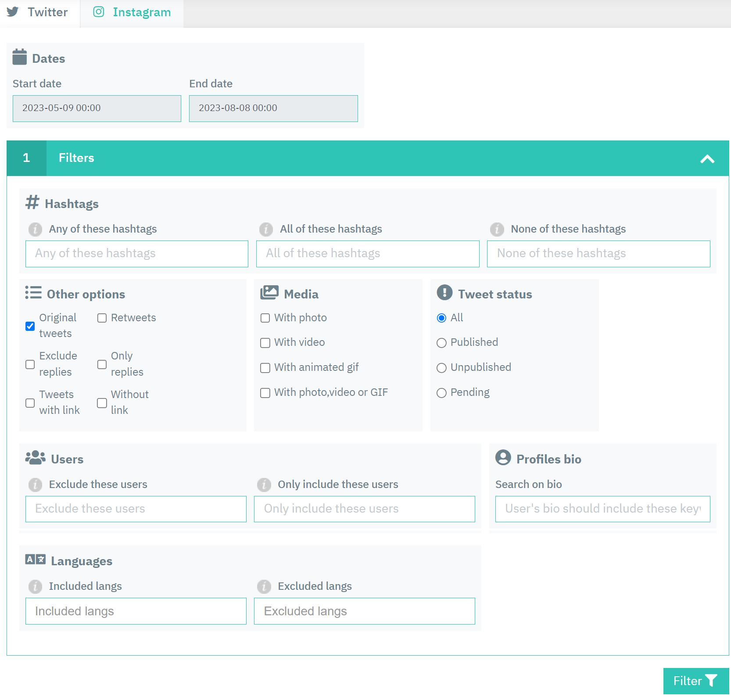Screen dimensions: 731x700
Task: Focus the Any of these hashtags input
Action: [x=137, y=254]
